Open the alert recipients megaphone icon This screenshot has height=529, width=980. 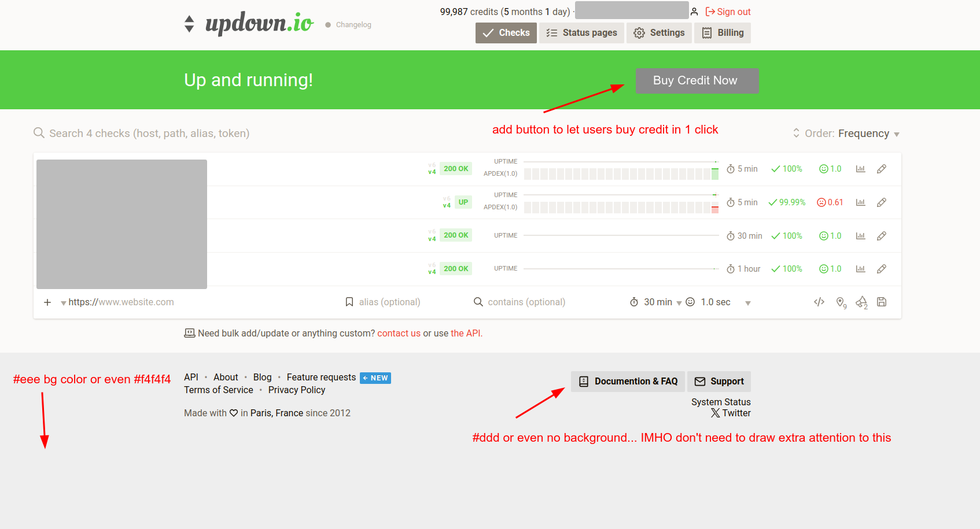point(861,302)
